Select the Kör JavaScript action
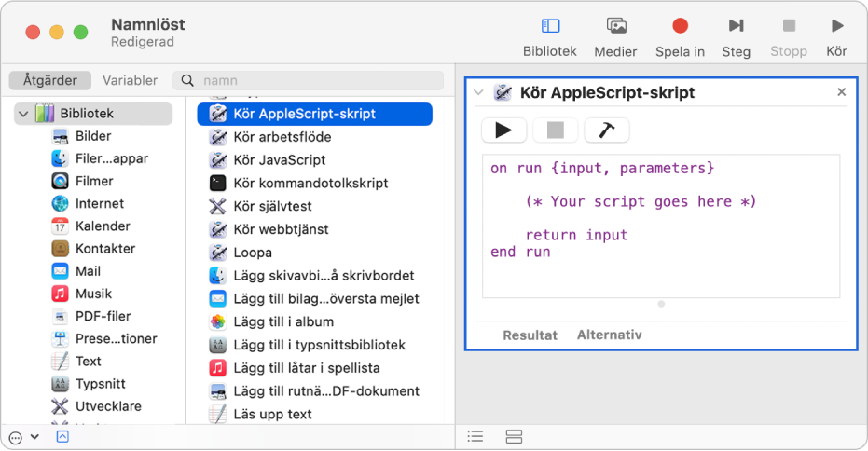868x451 pixels. pyautogui.click(x=280, y=160)
